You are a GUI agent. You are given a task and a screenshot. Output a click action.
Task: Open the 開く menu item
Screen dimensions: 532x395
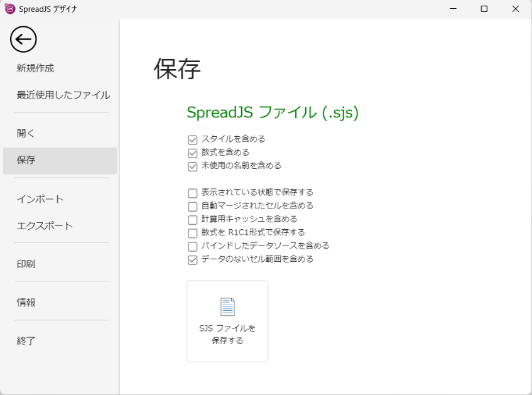point(26,133)
